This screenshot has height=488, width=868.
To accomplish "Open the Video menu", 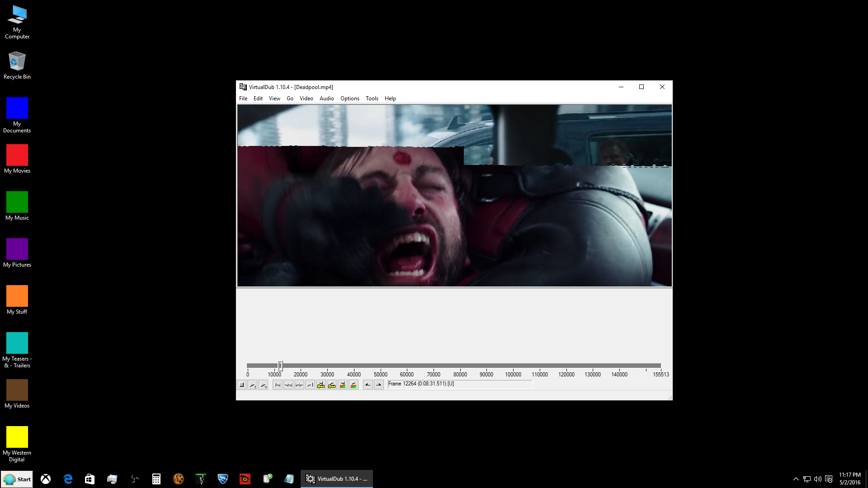I will coord(306,99).
